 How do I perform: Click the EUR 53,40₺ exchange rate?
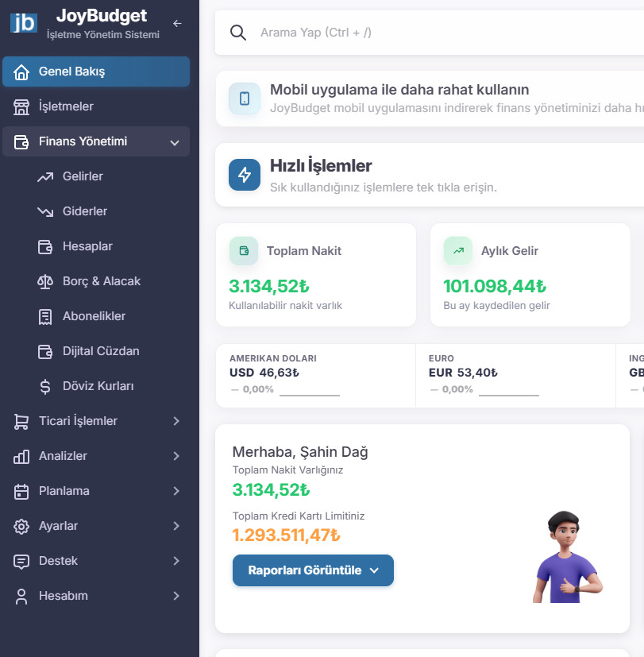(463, 373)
